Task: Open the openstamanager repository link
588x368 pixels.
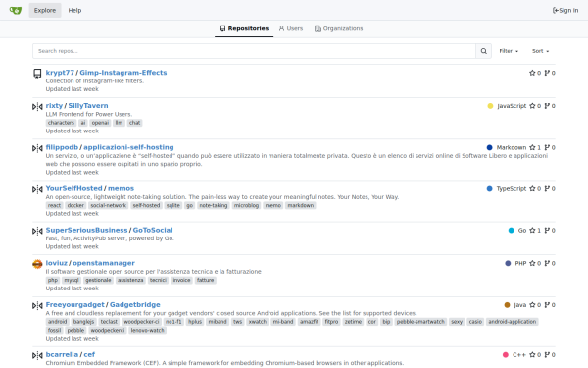Action: tap(104, 263)
